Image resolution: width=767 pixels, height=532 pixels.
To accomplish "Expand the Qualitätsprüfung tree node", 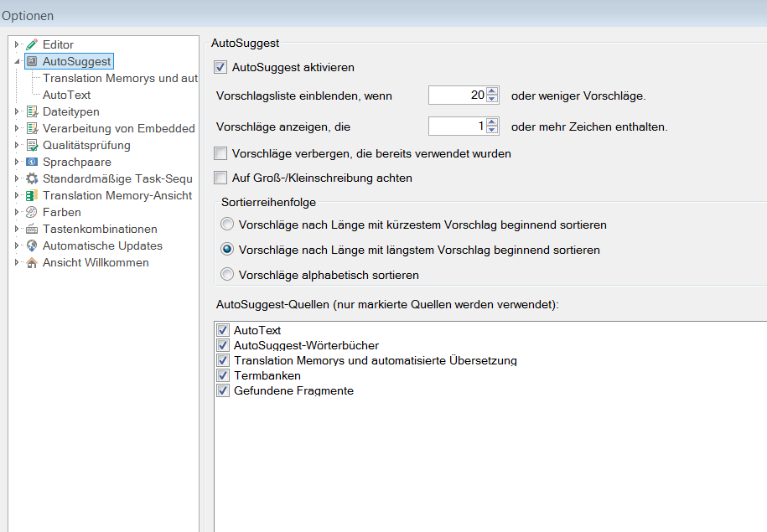I will (x=17, y=145).
